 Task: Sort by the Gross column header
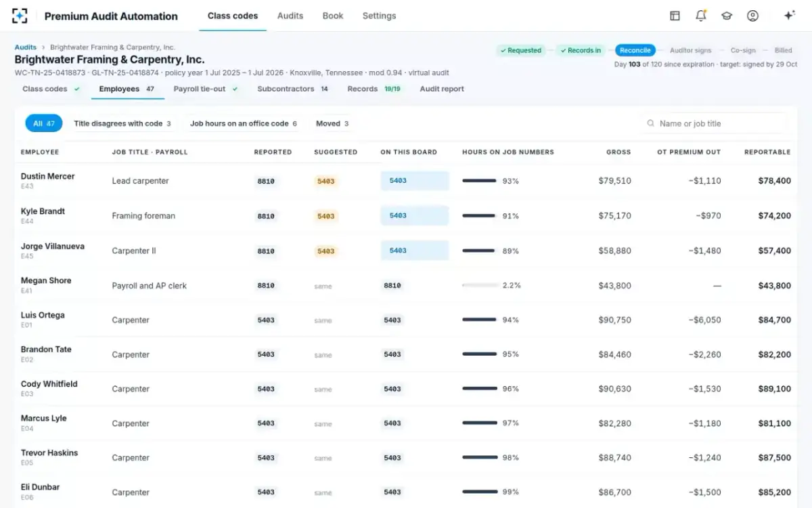(618, 152)
